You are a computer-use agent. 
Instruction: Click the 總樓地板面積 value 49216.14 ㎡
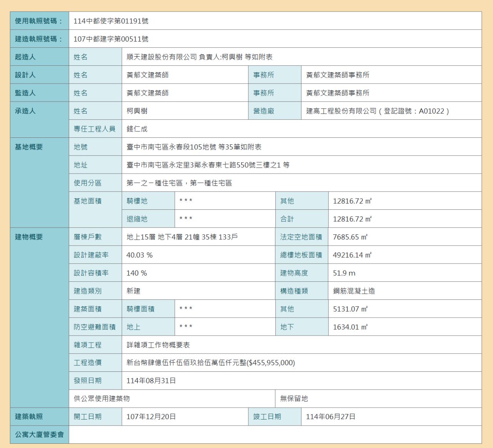click(352, 255)
